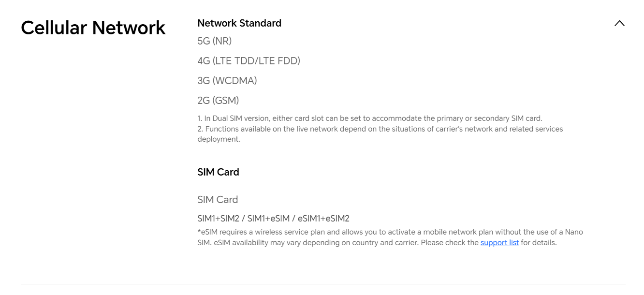
Task: Click the word "deployment." in footnote two
Action: tap(219, 139)
